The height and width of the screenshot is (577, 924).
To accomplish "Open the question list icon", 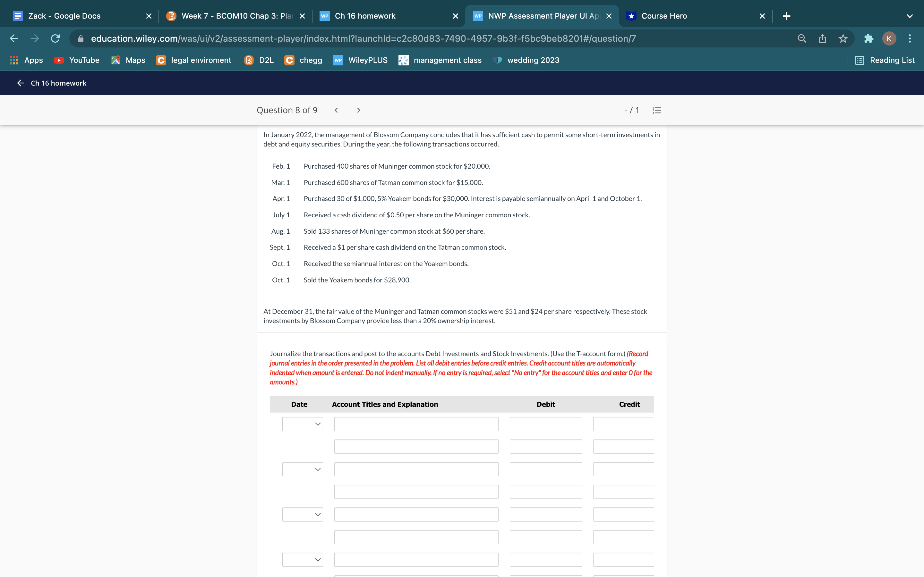I will pyautogui.click(x=657, y=110).
